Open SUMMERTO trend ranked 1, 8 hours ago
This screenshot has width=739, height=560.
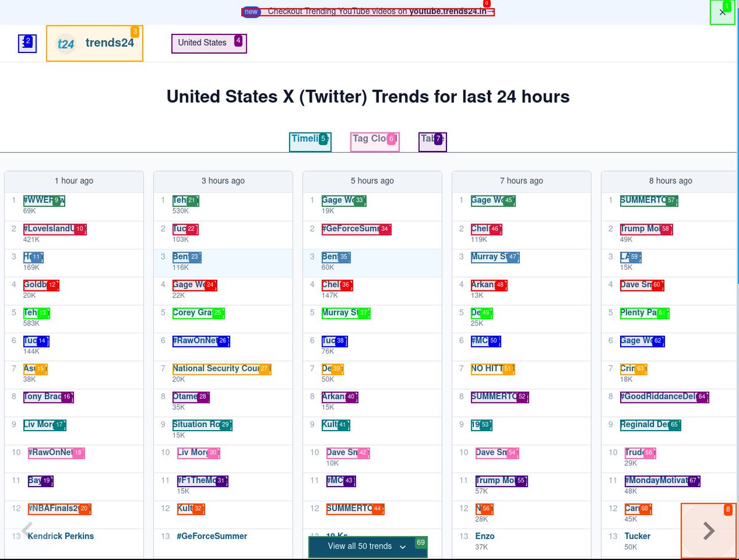click(648, 200)
